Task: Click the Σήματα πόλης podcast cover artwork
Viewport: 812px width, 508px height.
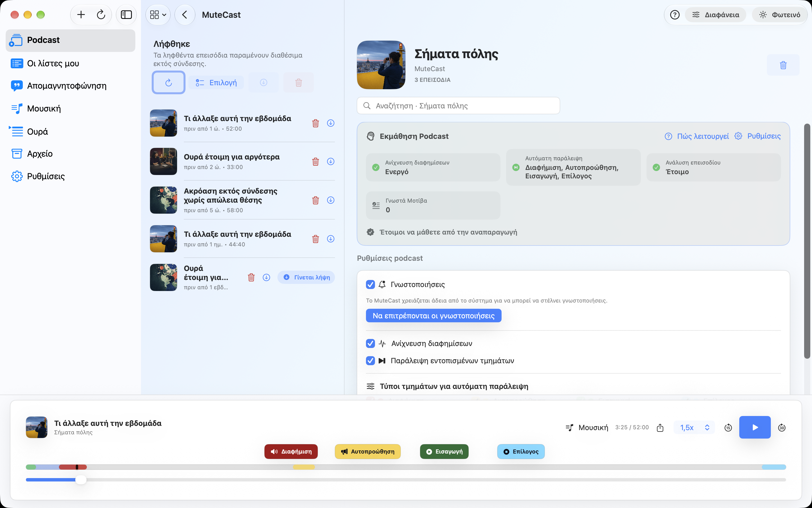Action: pos(381,65)
